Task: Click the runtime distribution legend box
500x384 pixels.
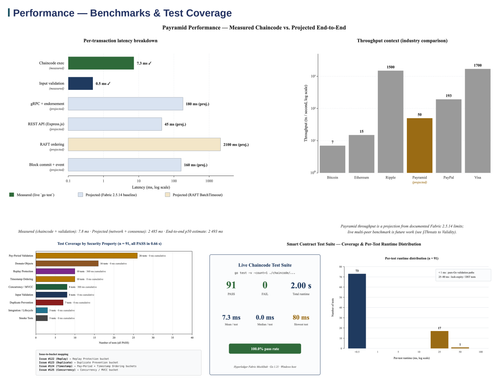Action: tap(464, 275)
